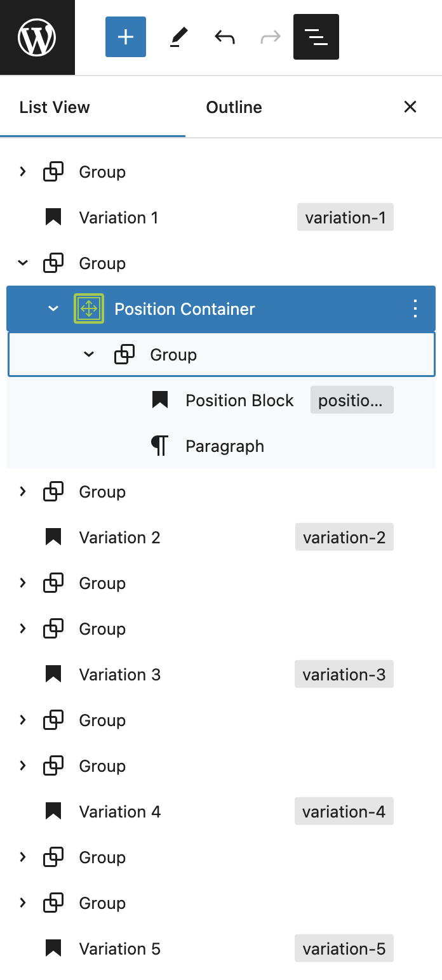Select the Variation 1 bookmark icon
The height and width of the screenshot is (980, 442).
[53, 218]
